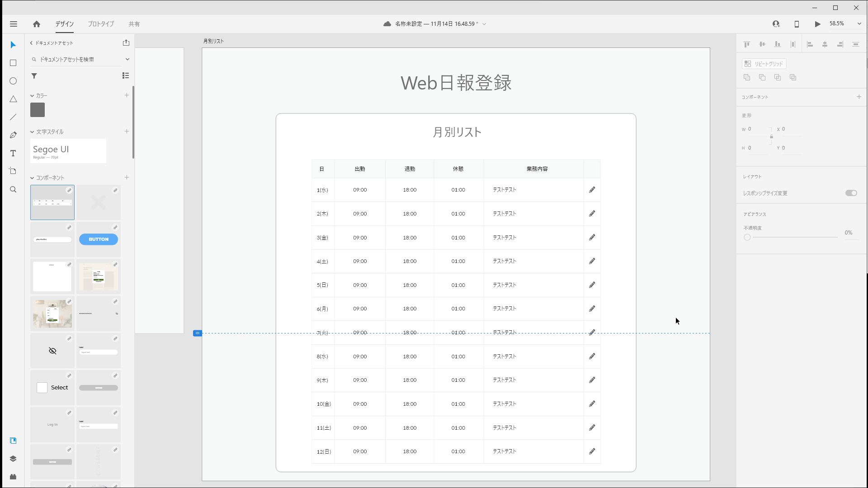The width and height of the screenshot is (868, 488).
Task: Click the X position input field
Action: pyautogui.click(x=791, y=129)
